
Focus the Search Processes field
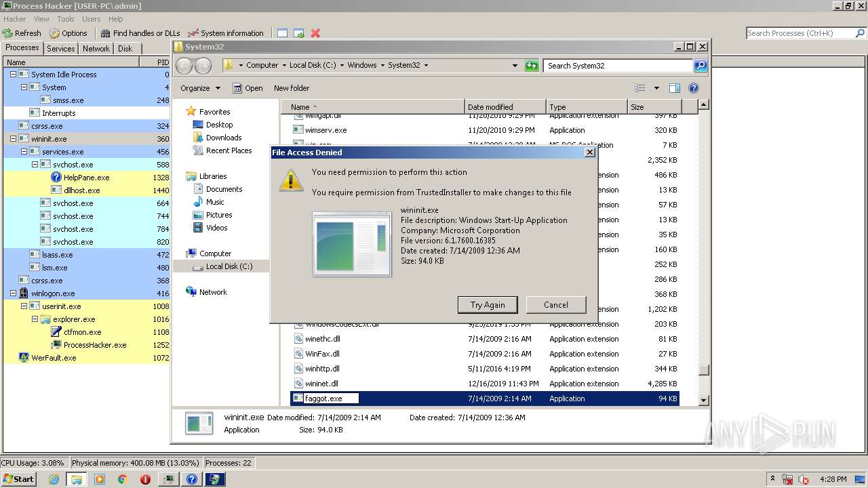(x=799, y=33)
